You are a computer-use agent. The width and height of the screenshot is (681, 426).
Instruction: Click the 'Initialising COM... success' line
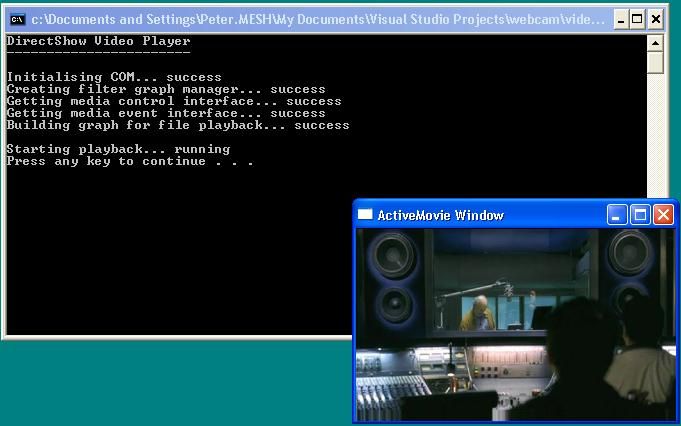point(114,77)
